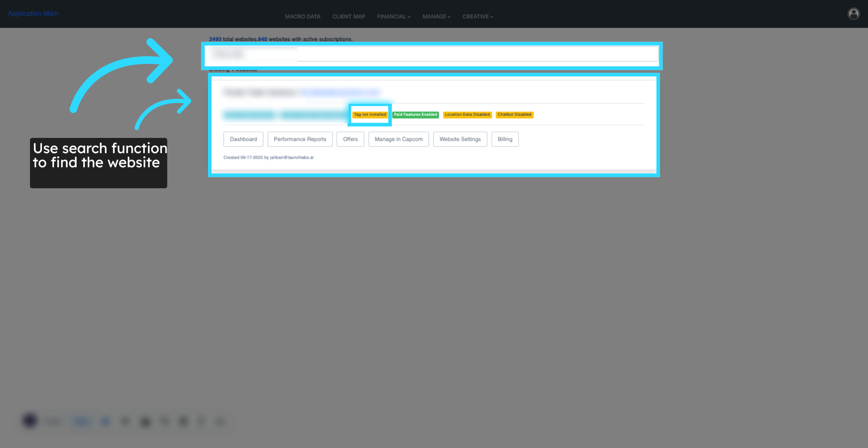Screen dimensions: 868x448
Task: Click the Location Data Disabled badge
Action: (467, 115)
